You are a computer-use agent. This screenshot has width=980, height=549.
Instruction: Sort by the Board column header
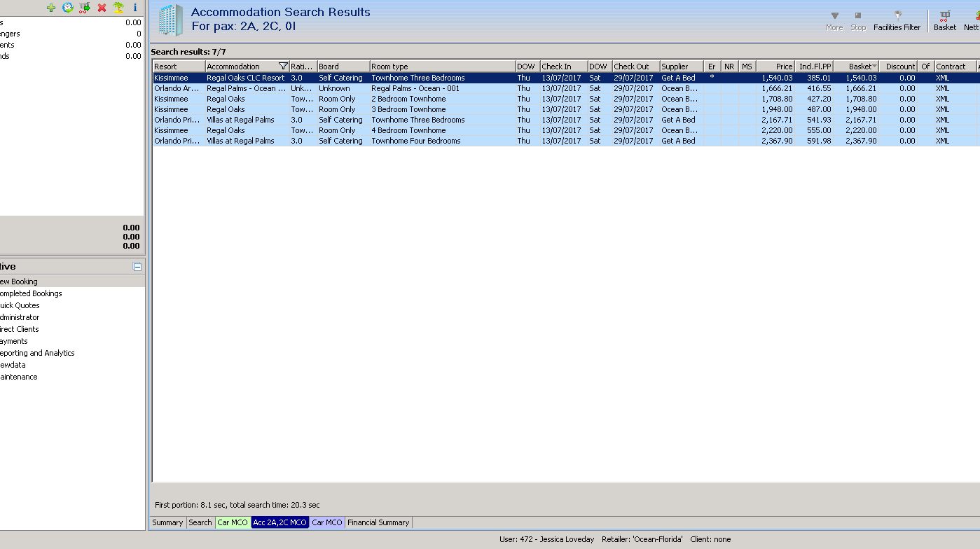[x=343, y=67]
